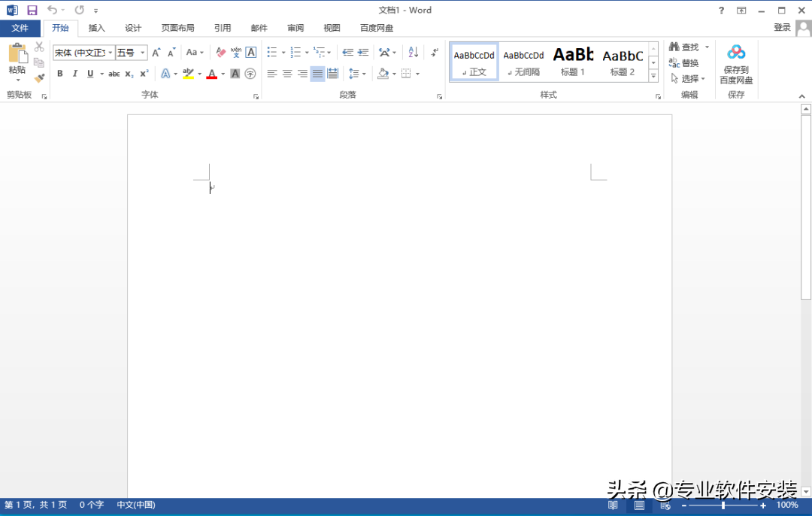Collapse the ribbon with the chevron
Viewport: 812px width, 516px height.
tap(801, 96)
